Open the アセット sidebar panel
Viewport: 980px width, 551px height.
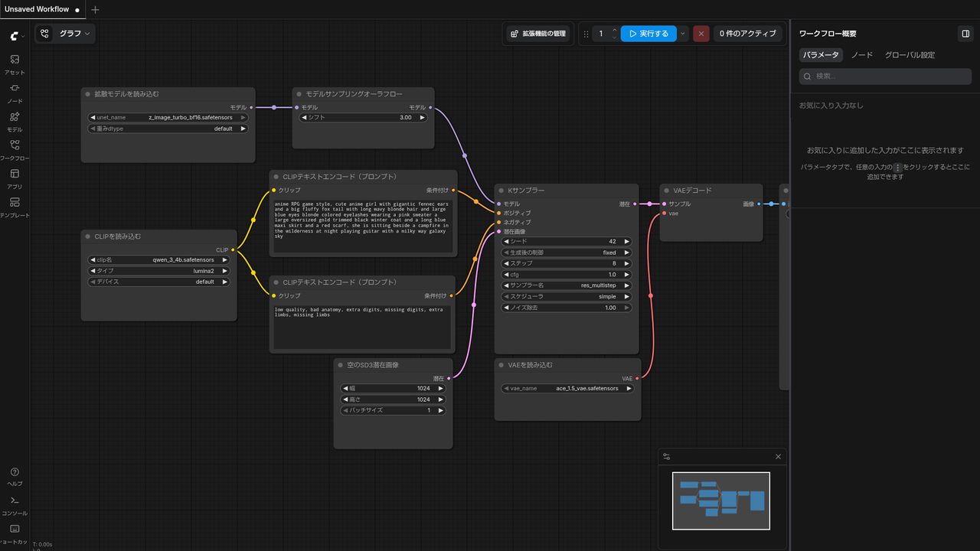tap(15, 64)
